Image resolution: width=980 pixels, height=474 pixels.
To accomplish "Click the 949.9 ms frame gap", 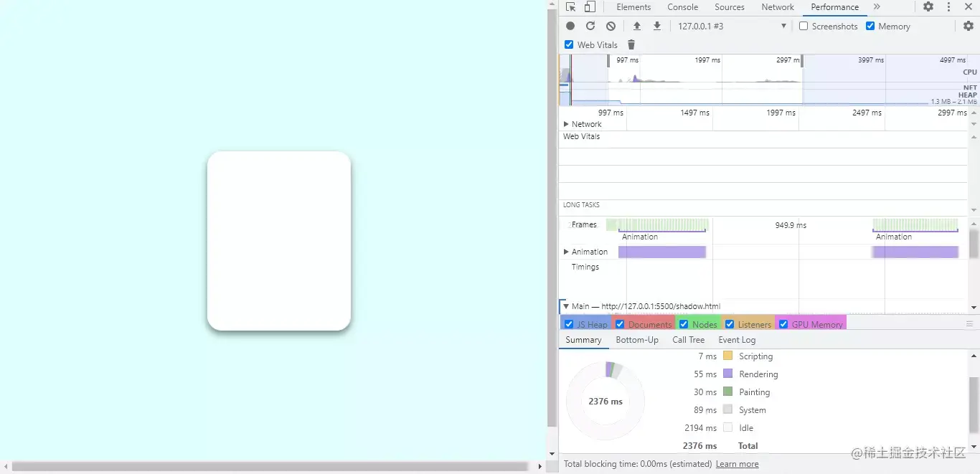I will coord(791,225).
